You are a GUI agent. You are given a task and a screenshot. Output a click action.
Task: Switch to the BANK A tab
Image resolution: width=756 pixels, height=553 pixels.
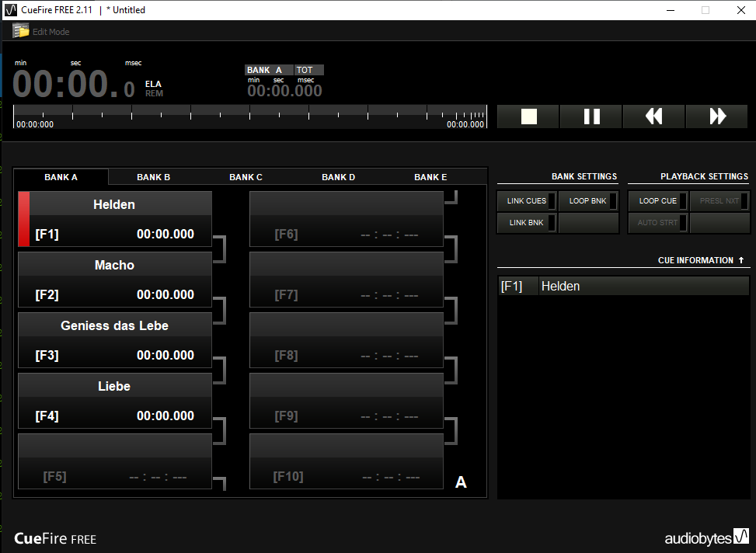pos(61,177)
